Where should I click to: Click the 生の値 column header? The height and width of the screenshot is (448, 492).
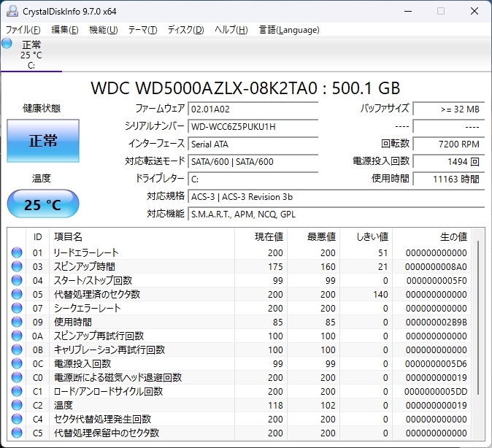tap(431, 236)
